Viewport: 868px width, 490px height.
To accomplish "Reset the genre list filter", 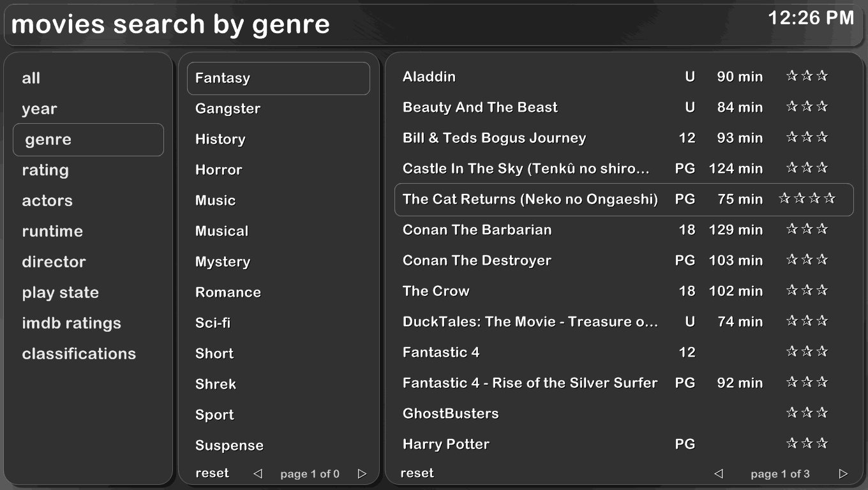I will coord(212,473).
